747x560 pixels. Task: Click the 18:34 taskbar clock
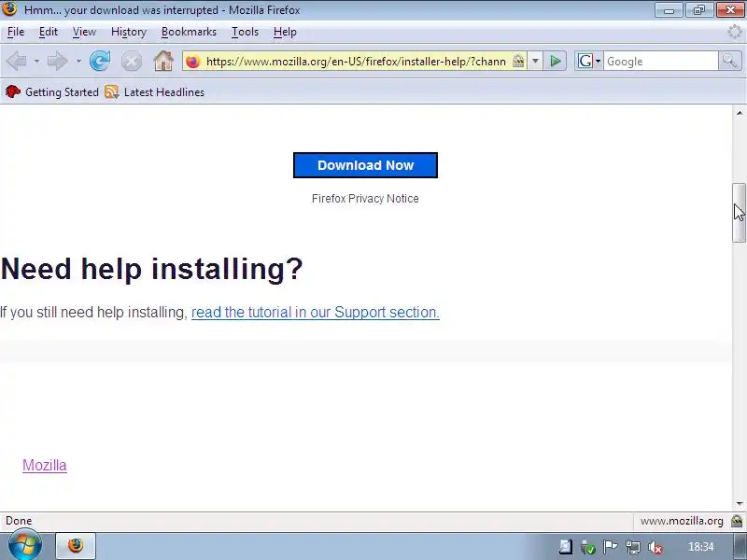pyautogui.click(x=701, y=547)
